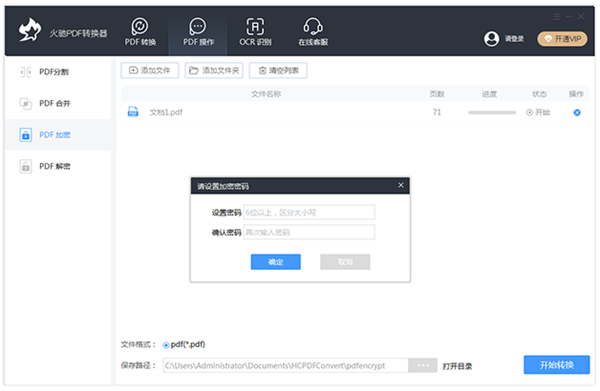Click the PDF split icon in sidebar
The height and width of the screenshot is (391, 600).
pos(25,72)
